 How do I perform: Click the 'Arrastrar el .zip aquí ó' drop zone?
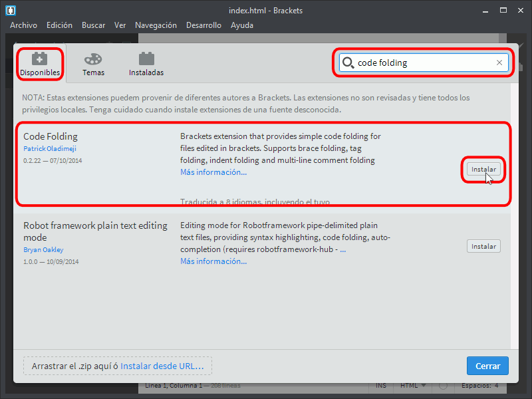click(x=118, y=366)
